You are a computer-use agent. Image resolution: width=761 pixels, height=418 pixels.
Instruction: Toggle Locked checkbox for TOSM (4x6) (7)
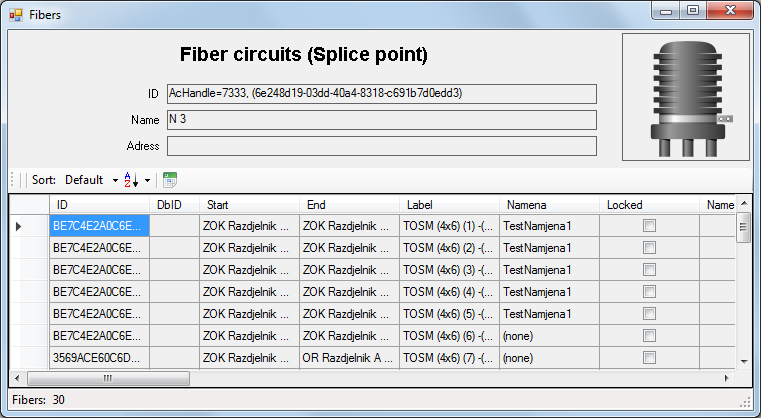[649, 358]
